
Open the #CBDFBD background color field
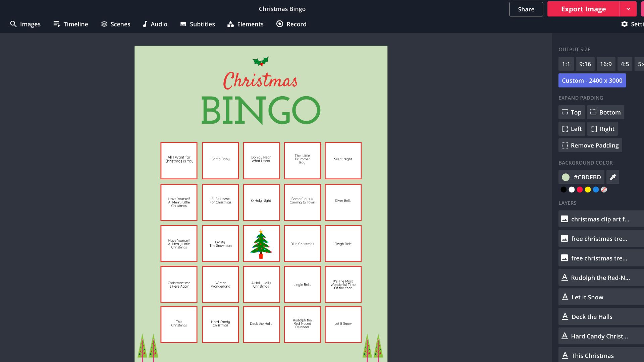(581, 177)
